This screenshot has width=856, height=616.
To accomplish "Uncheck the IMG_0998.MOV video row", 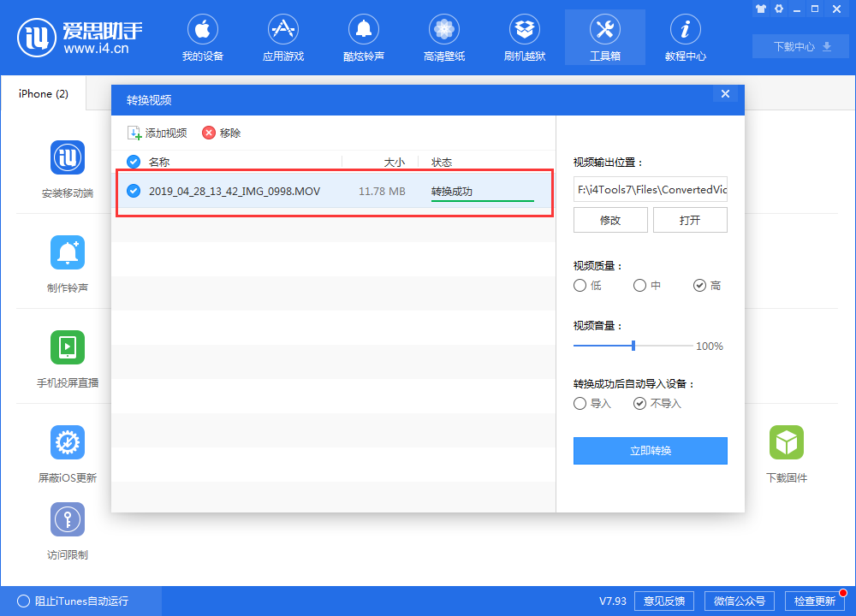I will [134, 191].
